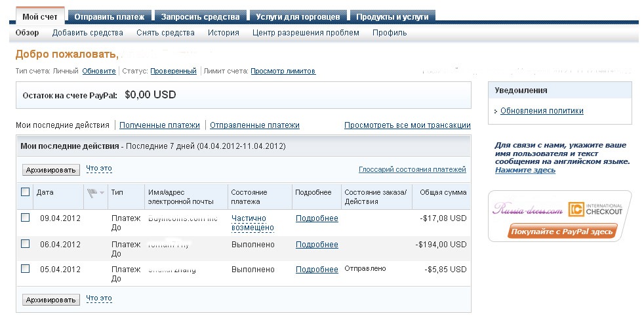
Task: Go to the "Услуги для торговцев" tab
Action: (x=298, y=16)
